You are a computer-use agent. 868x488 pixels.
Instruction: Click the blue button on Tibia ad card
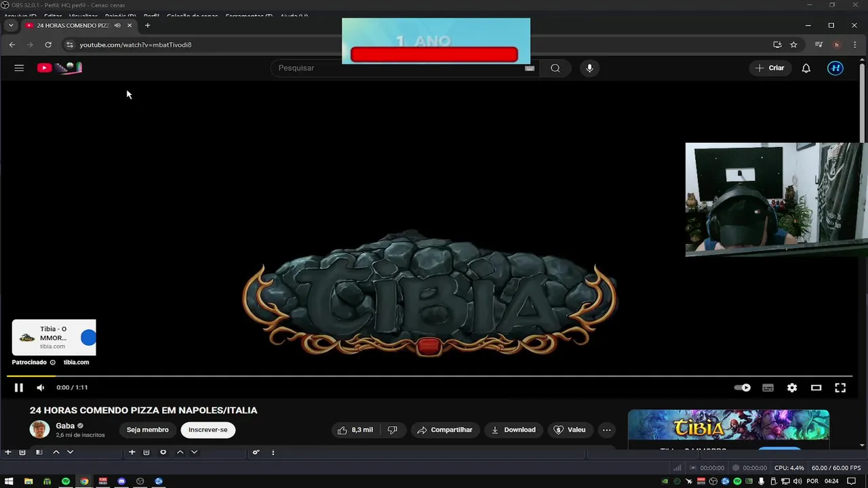coord(88,338)
